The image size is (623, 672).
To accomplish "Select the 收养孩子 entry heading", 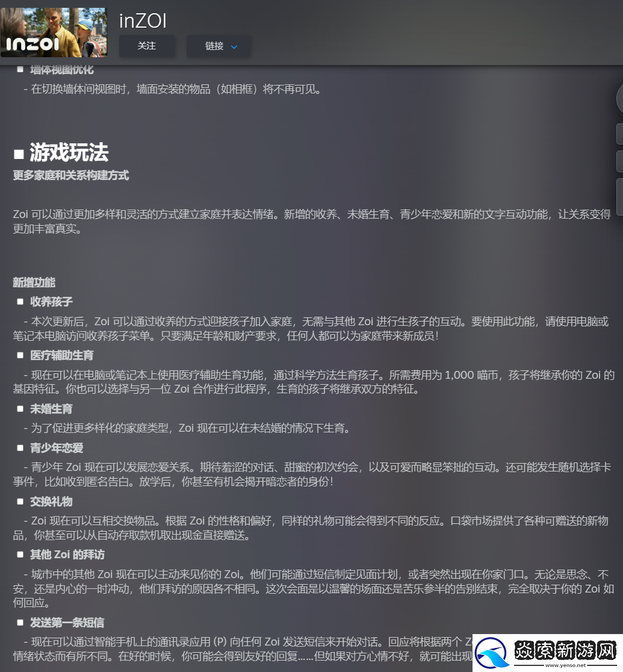I will pyautogui.click(x=51, y=302).
